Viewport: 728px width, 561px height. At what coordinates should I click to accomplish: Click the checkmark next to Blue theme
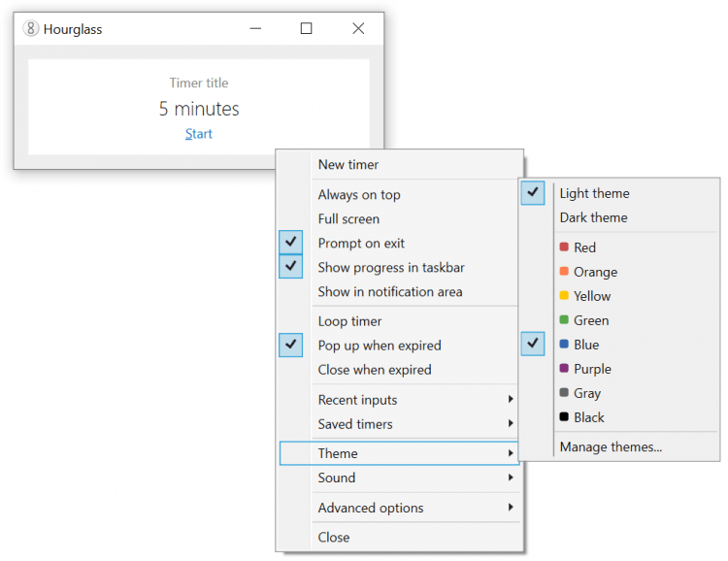click(x=533, y=344)
